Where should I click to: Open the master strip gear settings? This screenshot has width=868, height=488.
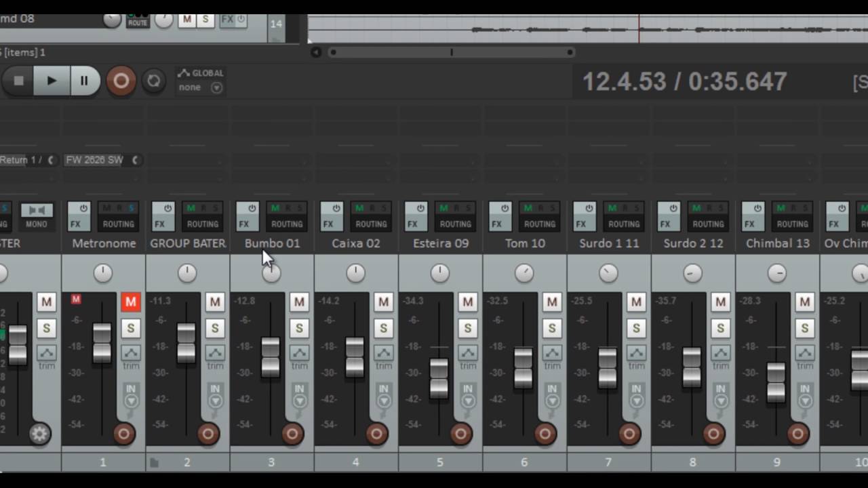(x=39, y=434)
